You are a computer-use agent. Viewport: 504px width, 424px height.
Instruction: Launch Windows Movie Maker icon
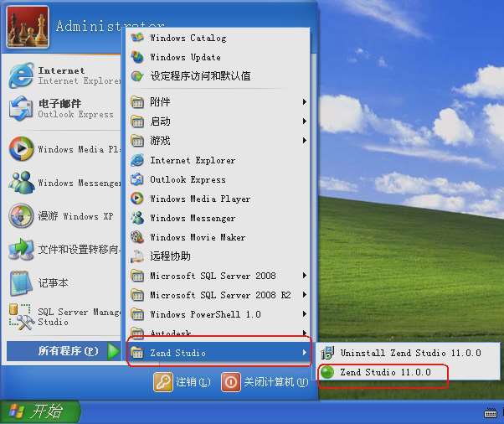[x=137, y=237]
